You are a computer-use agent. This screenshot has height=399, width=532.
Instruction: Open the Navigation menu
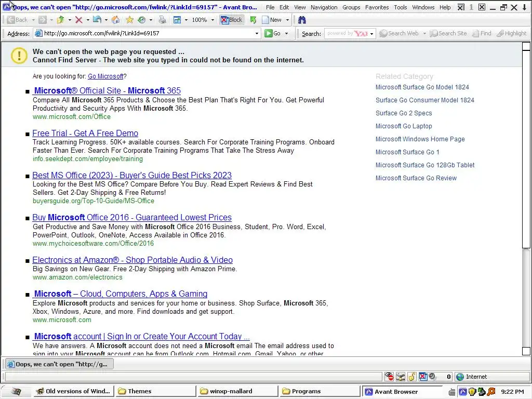324,7
